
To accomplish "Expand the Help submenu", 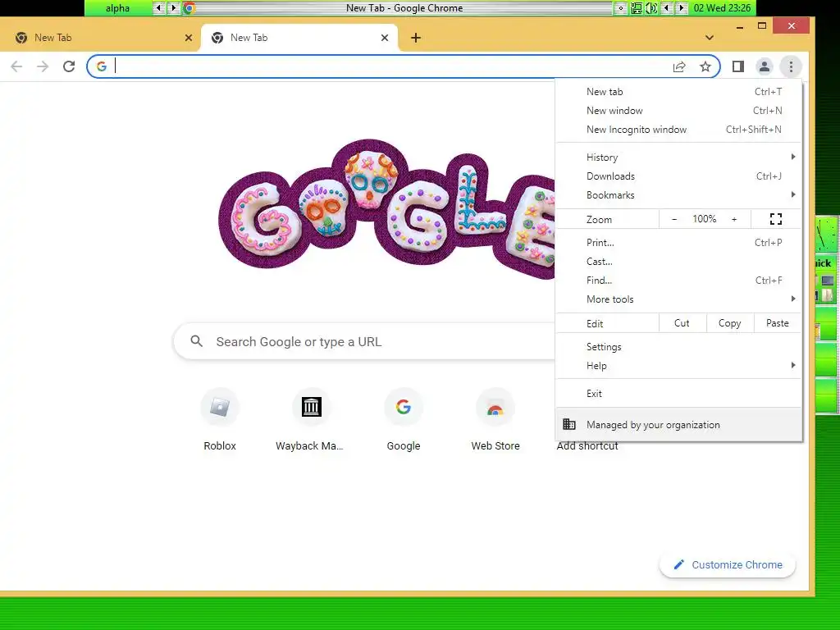I will coord(678,365).
